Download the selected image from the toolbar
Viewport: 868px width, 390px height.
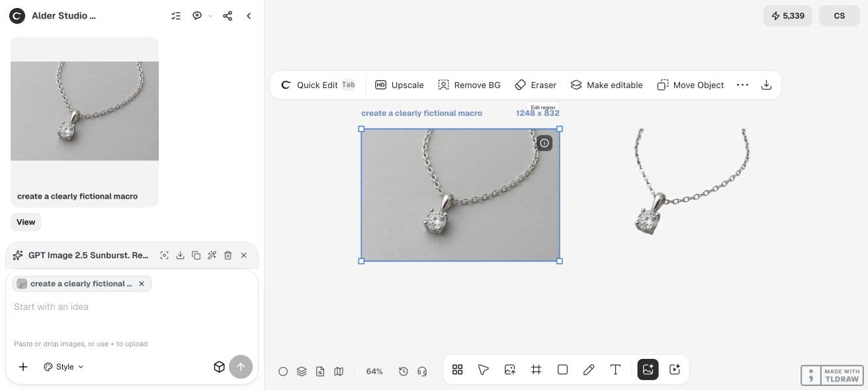pyautogui.click(x=766, y=85)
